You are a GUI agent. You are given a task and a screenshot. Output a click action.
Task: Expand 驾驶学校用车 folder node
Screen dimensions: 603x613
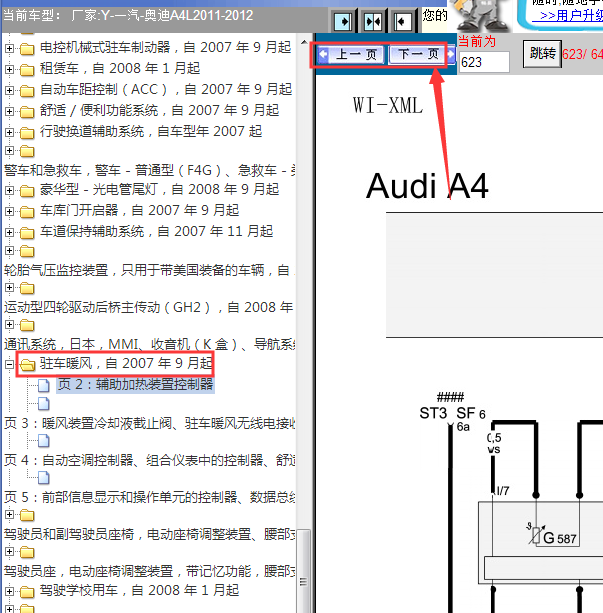pyautogui.click(x=9, y=591)
